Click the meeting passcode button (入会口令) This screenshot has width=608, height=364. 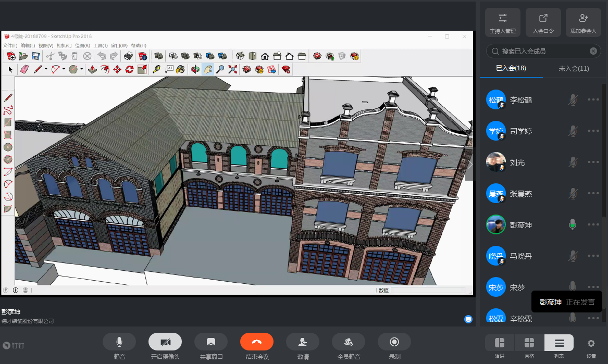pyautogui.click(x=543, y=22)
